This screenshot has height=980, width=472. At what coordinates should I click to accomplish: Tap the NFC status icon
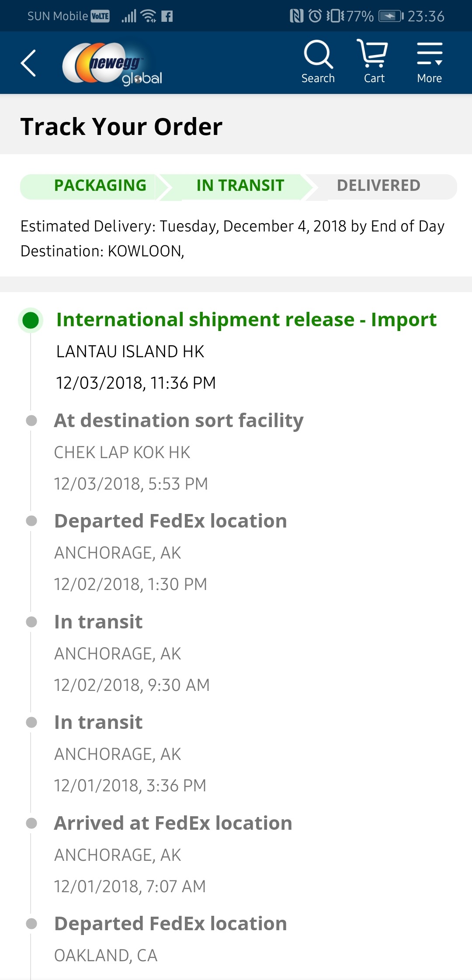[296, 16]
